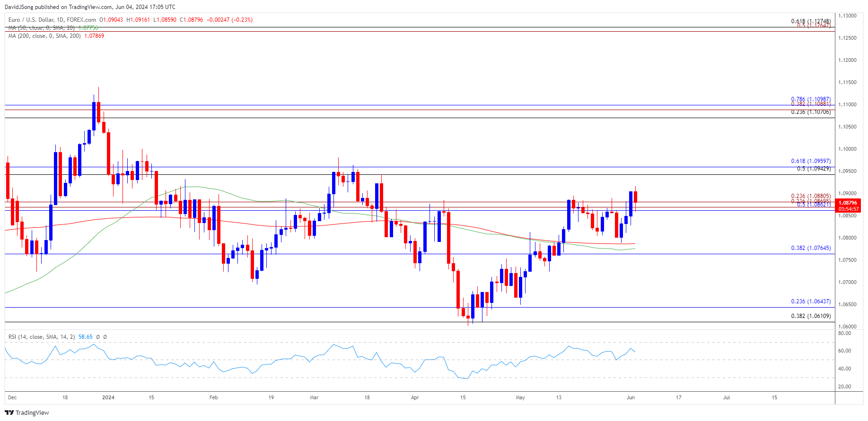Click the 0.618 (1.09597) Fibonacci label

click(811, 161)
